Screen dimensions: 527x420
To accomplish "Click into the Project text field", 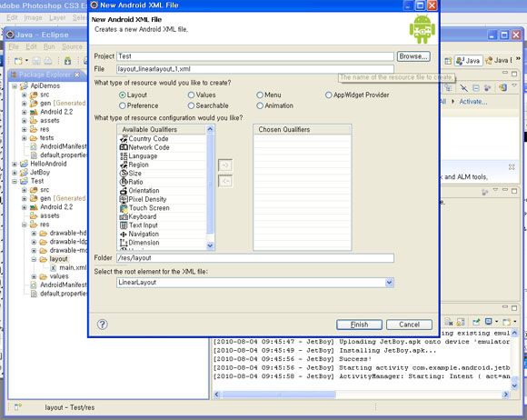I will 255,56.
